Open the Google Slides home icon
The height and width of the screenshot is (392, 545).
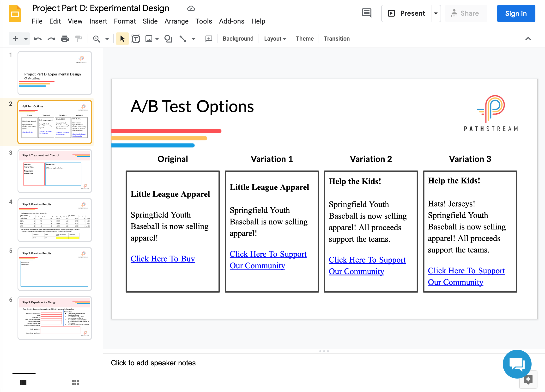15,14
